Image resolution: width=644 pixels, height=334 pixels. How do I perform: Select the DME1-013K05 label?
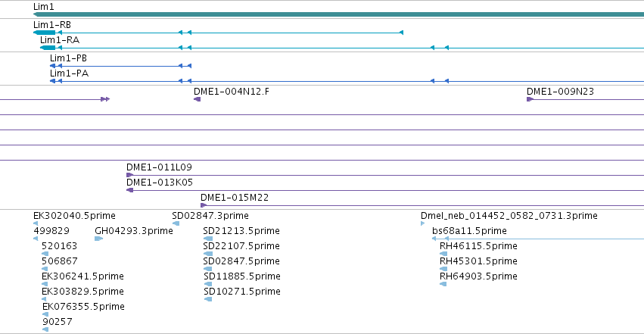click(160, 183)
